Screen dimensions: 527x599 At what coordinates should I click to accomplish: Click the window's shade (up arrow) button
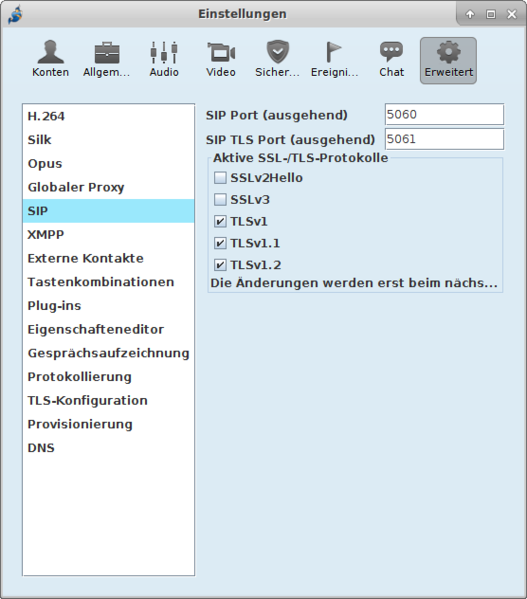[x=470, y=15]
